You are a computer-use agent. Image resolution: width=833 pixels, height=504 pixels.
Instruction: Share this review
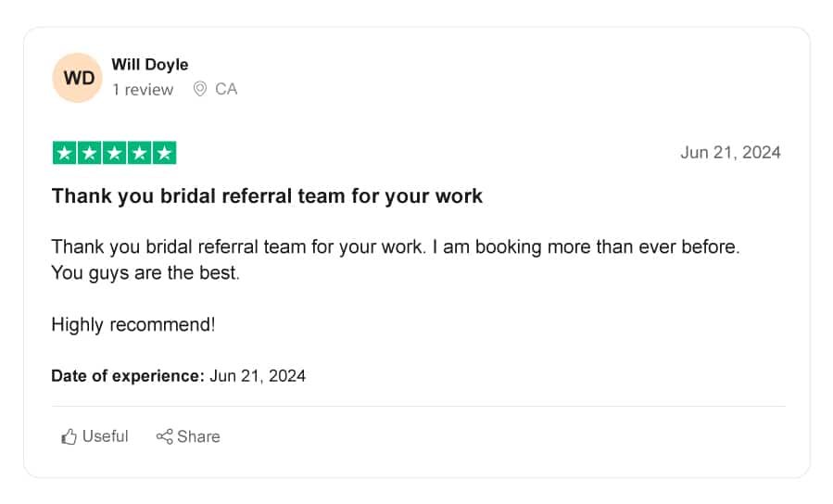pyautogui.click(x=188, y=436)
